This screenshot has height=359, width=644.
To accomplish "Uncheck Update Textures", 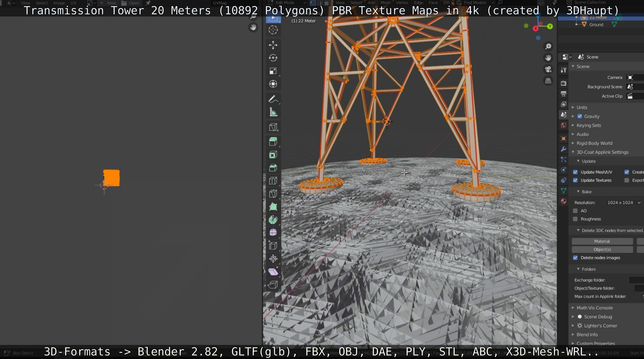I will 575,180.
